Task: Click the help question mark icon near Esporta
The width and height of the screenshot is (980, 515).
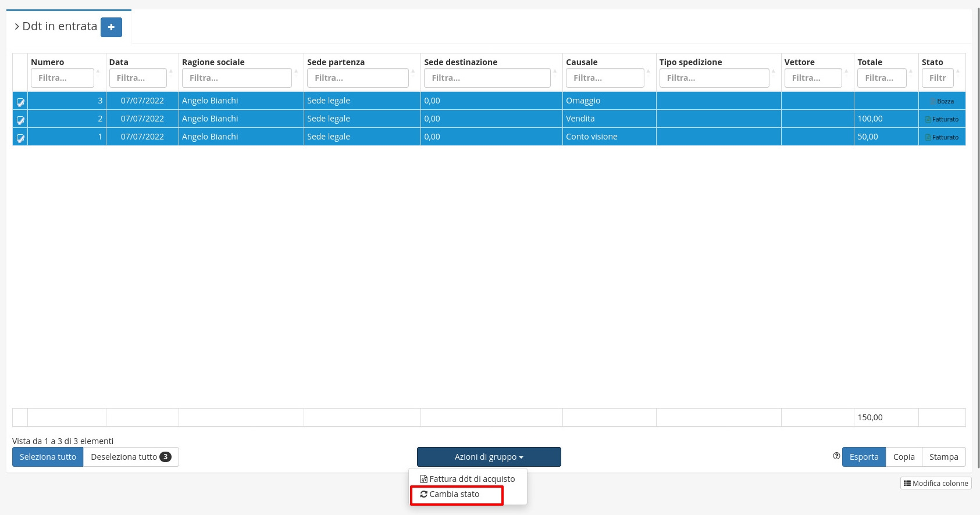Action: (x=836, y=456)
